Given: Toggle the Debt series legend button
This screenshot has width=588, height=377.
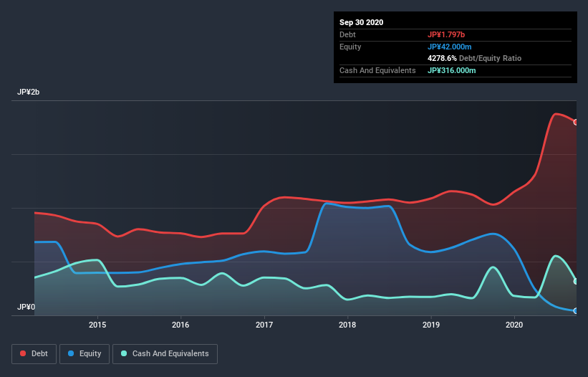Looking at the screenshot, I should tap(34, 354).
